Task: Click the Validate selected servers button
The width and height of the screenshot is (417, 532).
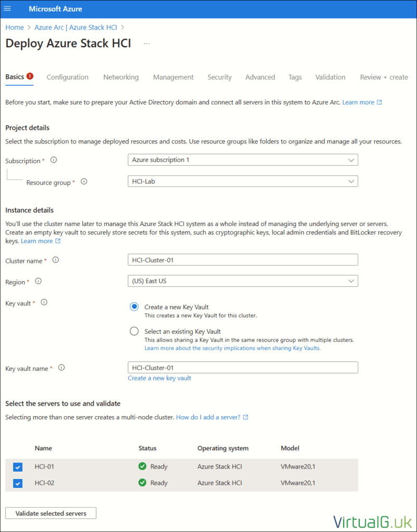Action: coord(51,513)
